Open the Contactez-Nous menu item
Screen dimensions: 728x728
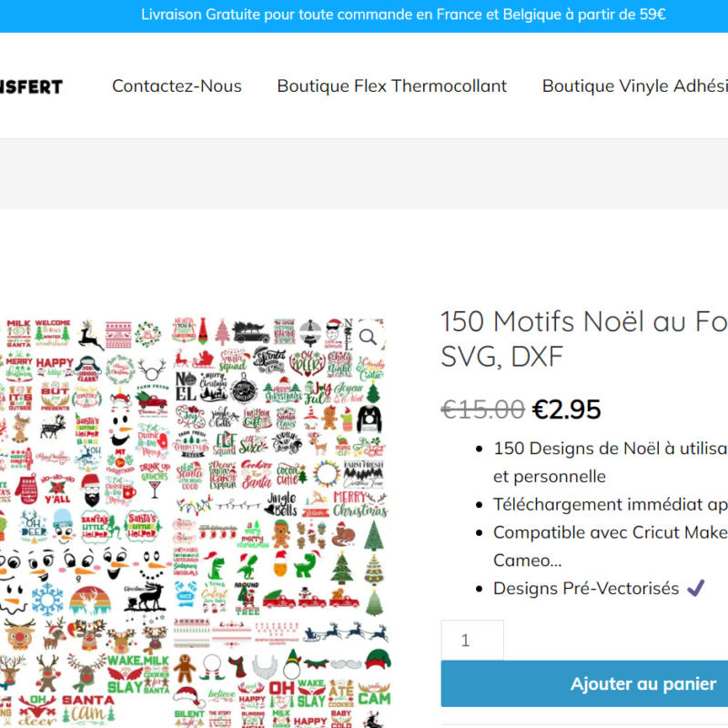[177, 86]
